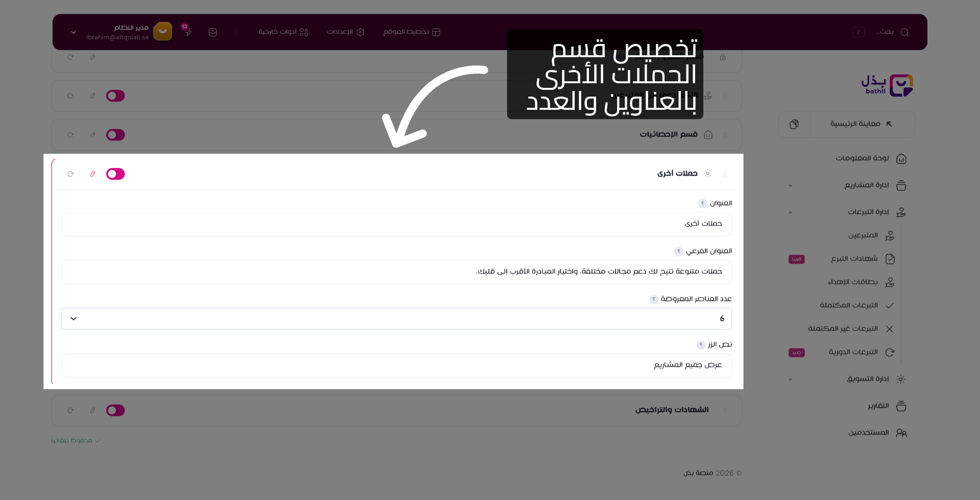Screen dimensions: 980x500
Task: Click the نص الزر field with عرض جميع المشاريع
Action: click(x=397, y=365)
